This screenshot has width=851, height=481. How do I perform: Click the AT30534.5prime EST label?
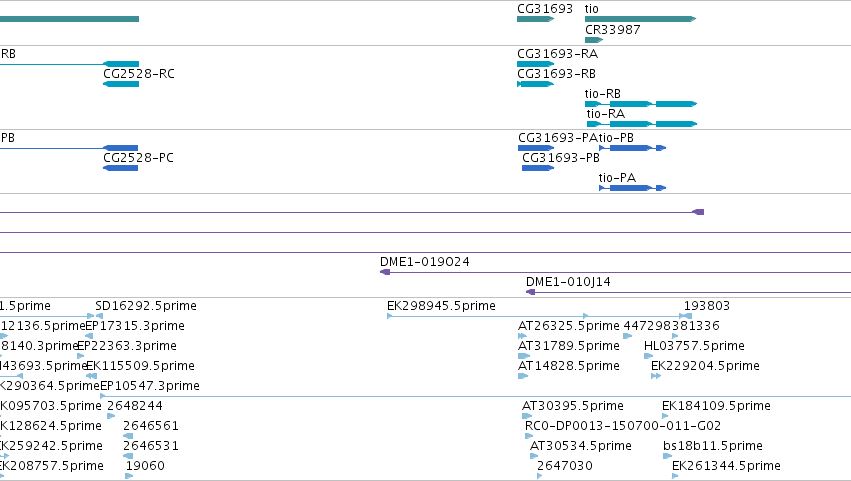point(581,446)
